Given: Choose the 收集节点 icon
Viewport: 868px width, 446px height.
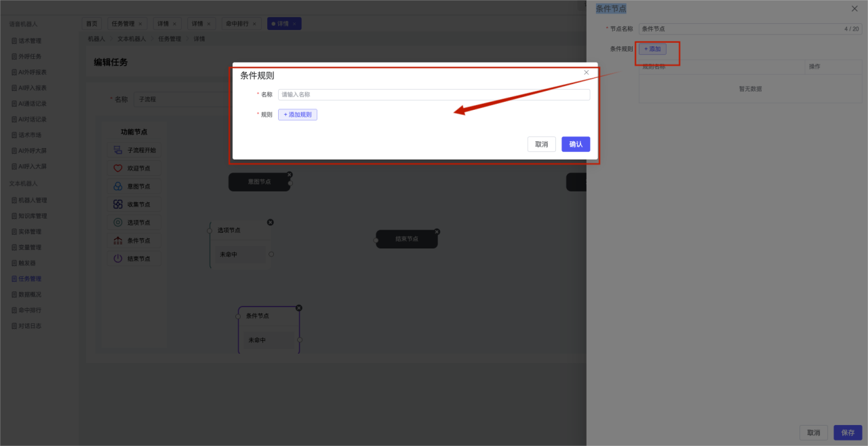Looking at the screenshot, I should click(118, 204).
